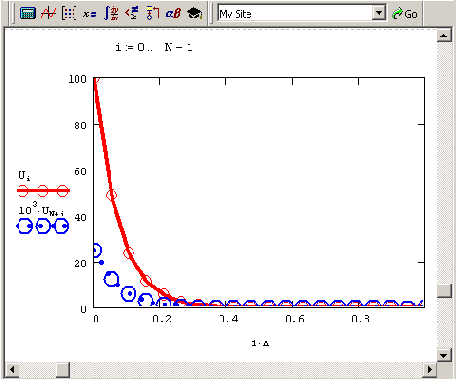Click the horizontal scrollbar right arrow
Viewport: 456px width, 379px height.
pyautogui.click(x=430, y=369)
